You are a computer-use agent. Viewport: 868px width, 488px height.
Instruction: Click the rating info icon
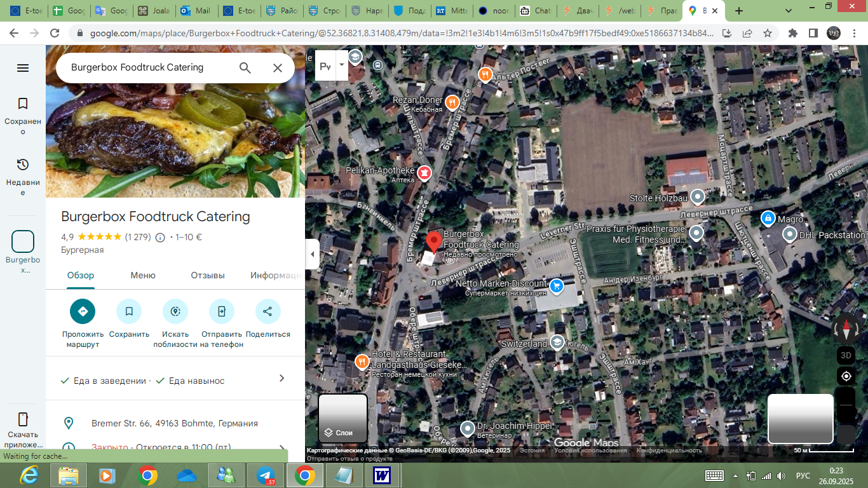coord(160,238)
